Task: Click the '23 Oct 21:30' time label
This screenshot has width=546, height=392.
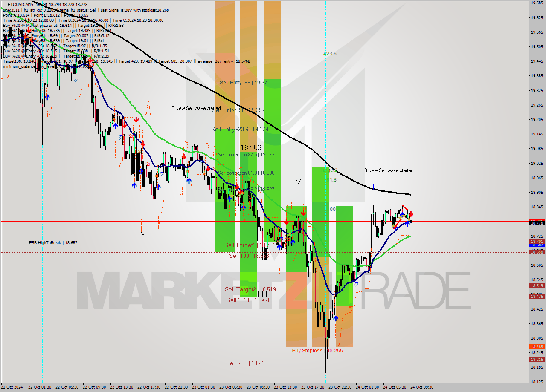Action: 340,387
